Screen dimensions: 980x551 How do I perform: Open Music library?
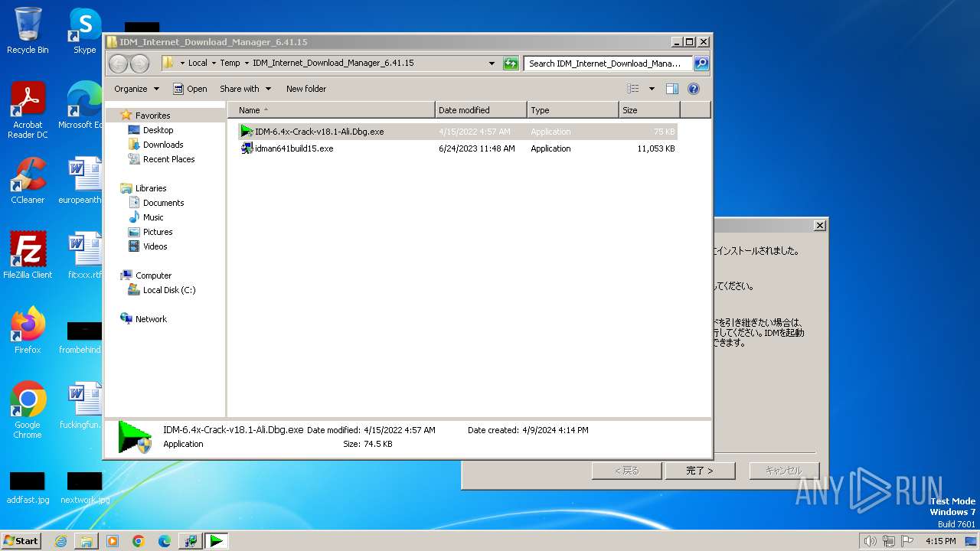pos(152,217)
